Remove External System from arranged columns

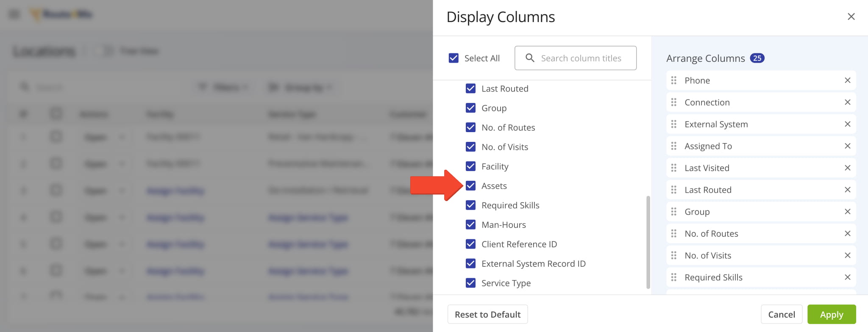(x=848, y=124)
